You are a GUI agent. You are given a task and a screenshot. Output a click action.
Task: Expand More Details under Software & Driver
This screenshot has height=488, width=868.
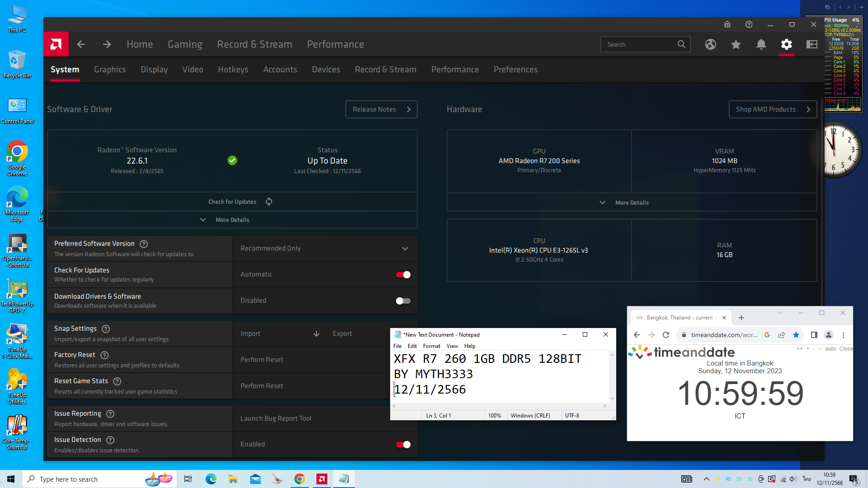click(232, 220)
